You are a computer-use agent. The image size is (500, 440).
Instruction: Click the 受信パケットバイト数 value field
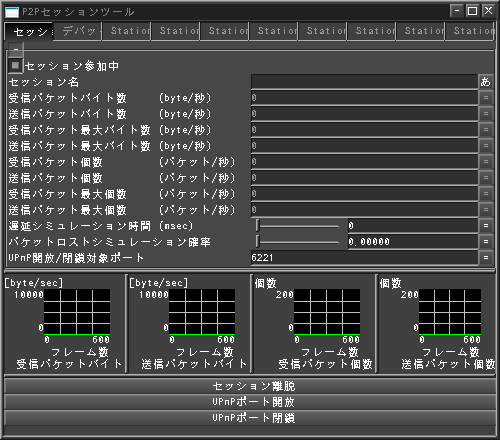pos(365,98)
